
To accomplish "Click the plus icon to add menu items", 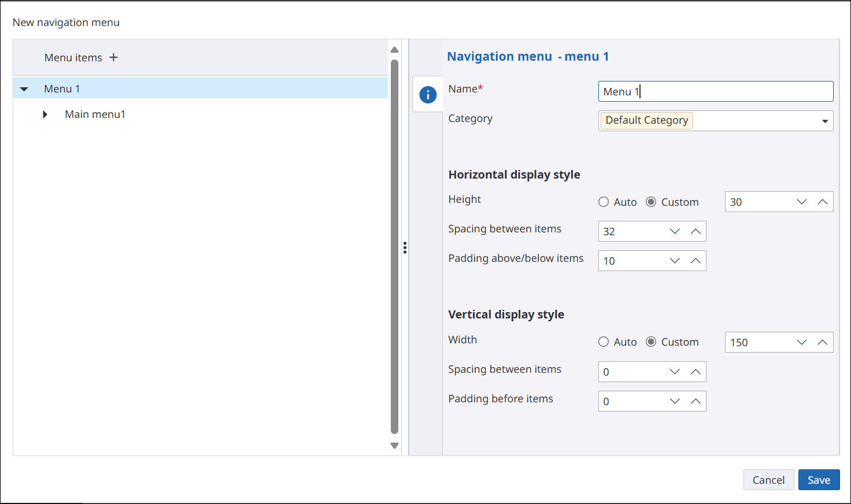I will coord(113,57).
